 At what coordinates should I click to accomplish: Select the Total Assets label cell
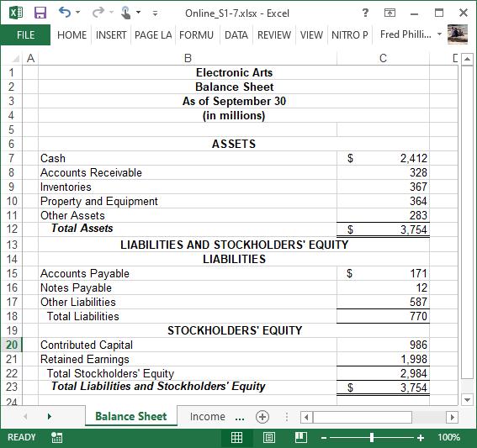188,229
